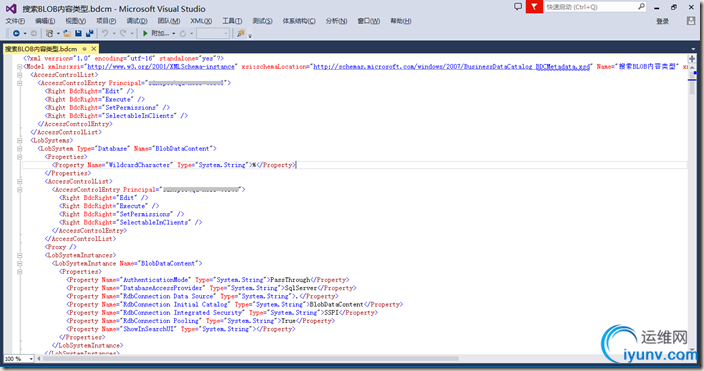
Task: Click the Find in Files toolbar icon
Action: coord(241,33)
